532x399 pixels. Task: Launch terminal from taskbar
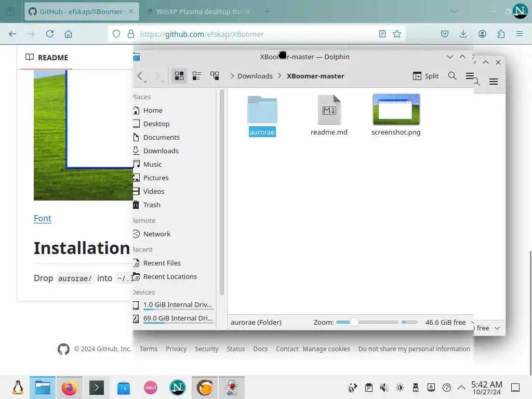(96, 388)
